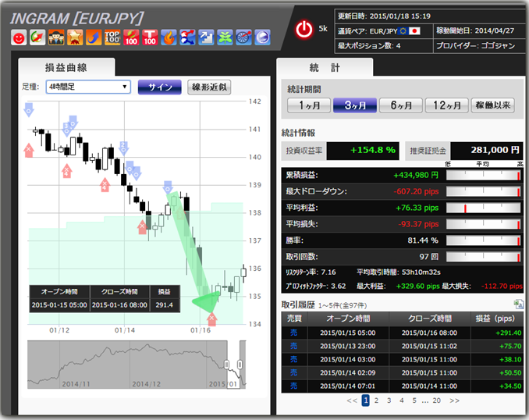
Task: Click trade row with +38.10 pips
Action: pyautogui.click(x=402, y=359)
